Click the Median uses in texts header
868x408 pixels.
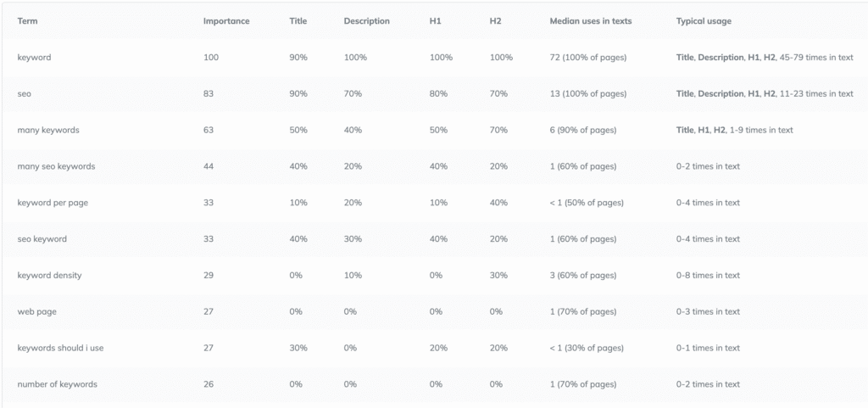point(591,21)
